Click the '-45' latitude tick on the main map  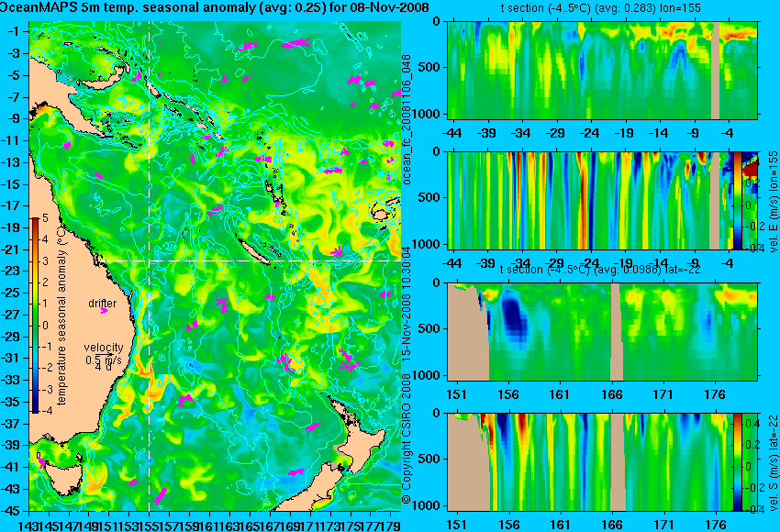click(x=12, y=511)
